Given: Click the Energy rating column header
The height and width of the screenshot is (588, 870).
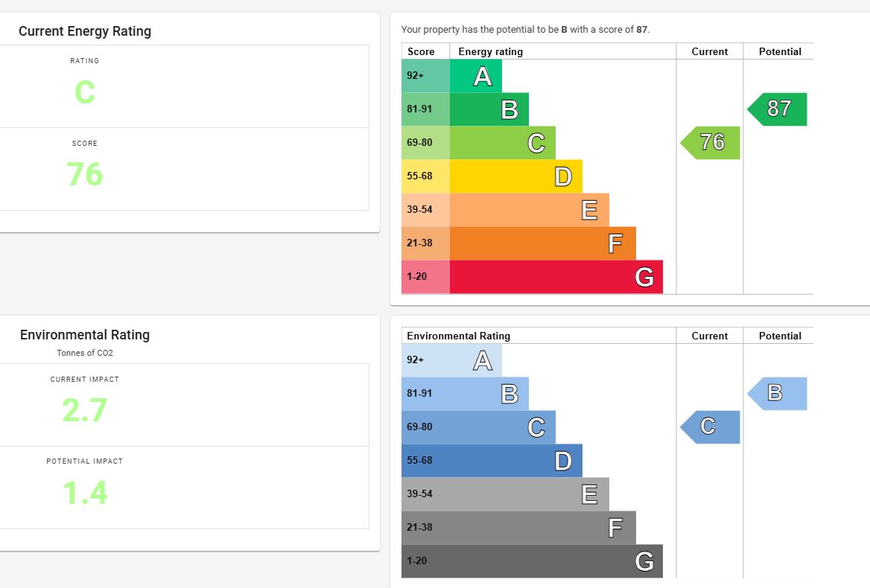Looking at the screenshot, I should click(x=490, y=51).
